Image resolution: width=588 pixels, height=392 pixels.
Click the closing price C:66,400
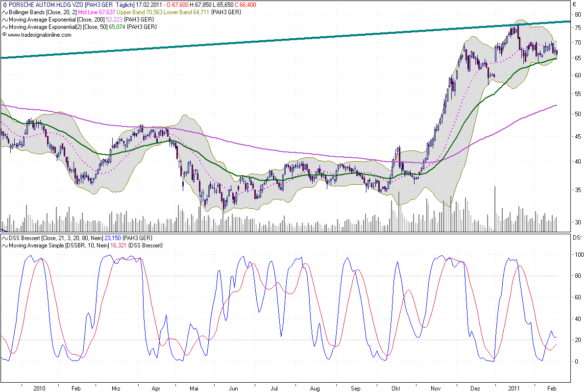pyautogui.click(x=246, y=4)
